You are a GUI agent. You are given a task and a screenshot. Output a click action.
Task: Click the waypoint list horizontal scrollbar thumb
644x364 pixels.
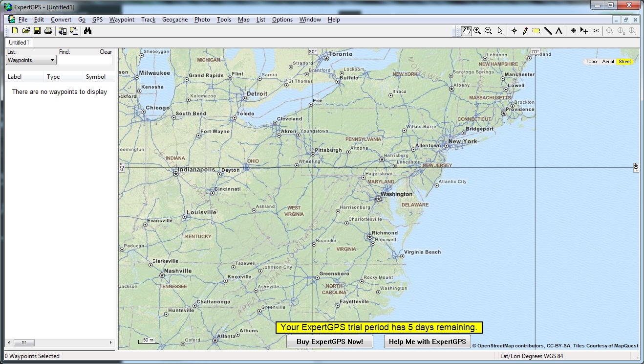(x=24, y=343)
